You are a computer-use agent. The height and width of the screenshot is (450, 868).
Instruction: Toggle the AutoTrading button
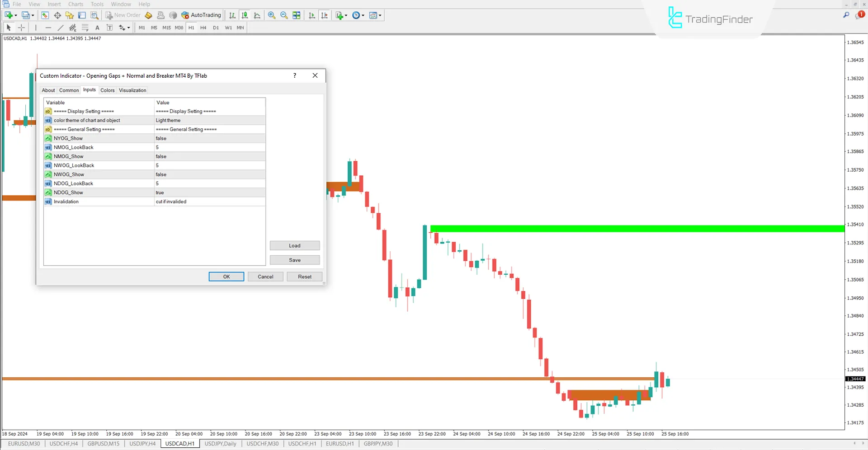pos(201,15)
